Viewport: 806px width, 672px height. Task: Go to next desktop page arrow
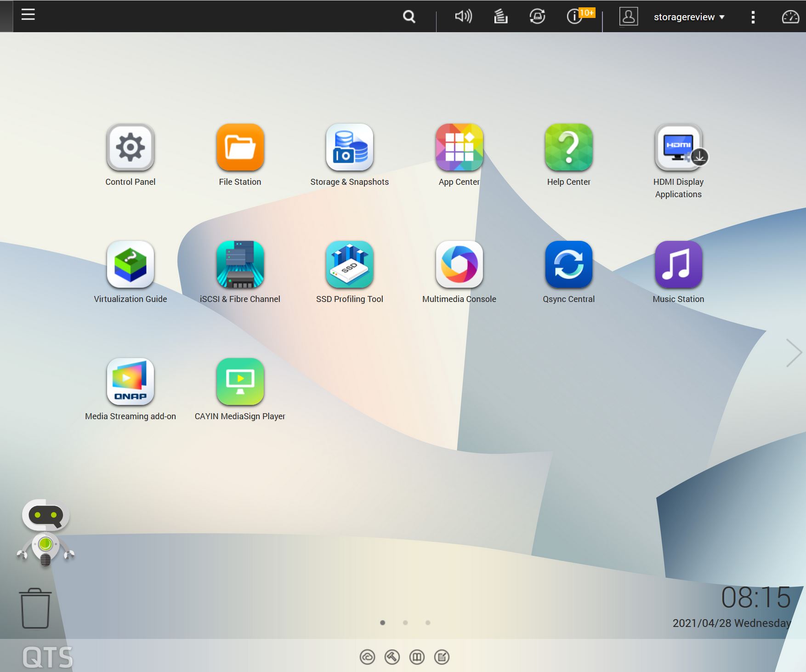794,353
